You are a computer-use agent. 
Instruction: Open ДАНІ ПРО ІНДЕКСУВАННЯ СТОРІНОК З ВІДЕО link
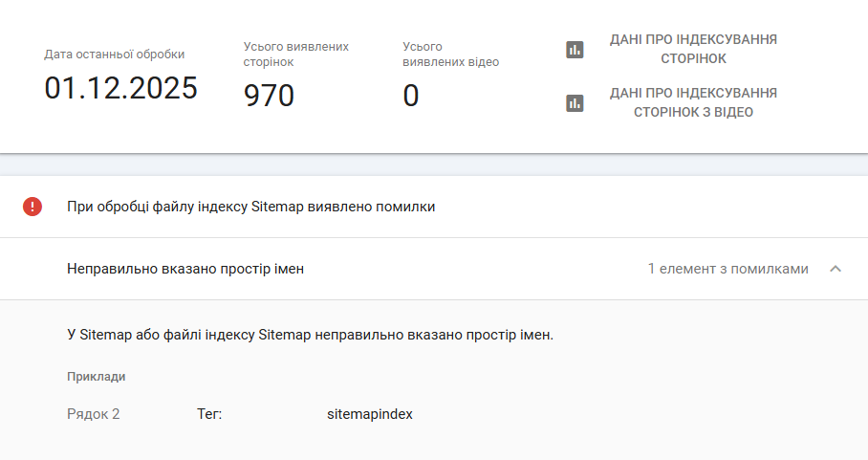click(693, 102)
